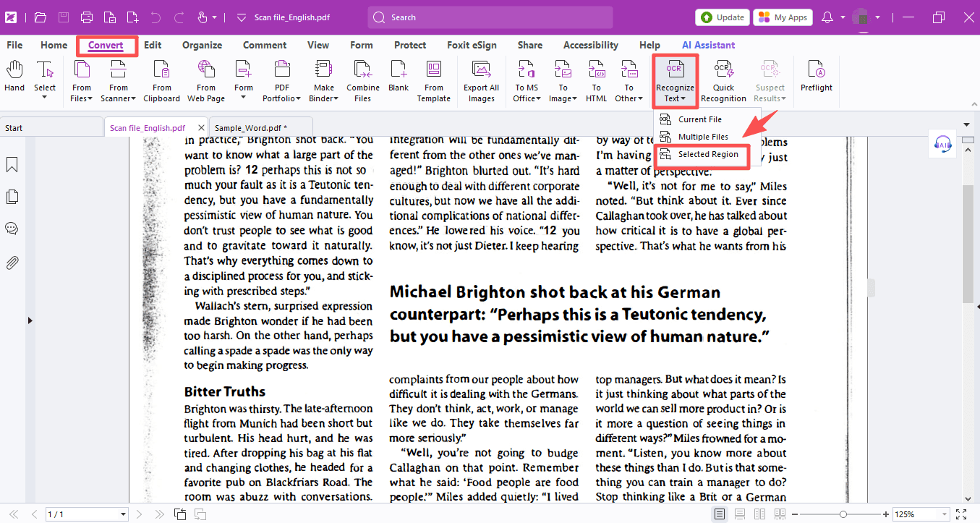Image resolution: width=980 pixels, height=523 pixels.
Task: Click the Search box in title bar
Action: point(490,17)
